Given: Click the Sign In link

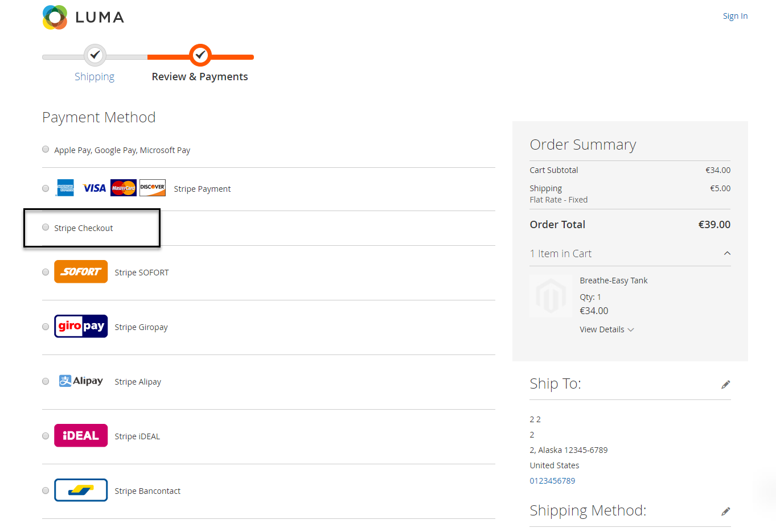Looking at the screenshot, I should 735,16.
